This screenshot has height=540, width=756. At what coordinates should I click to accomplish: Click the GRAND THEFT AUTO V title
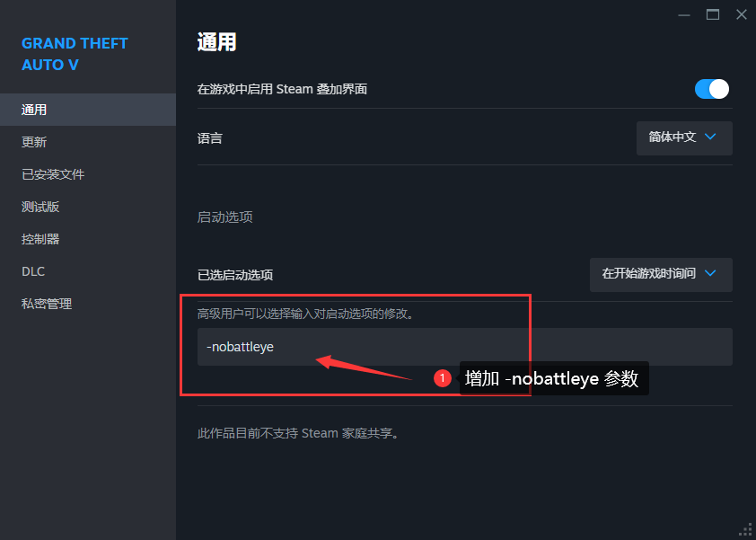[x=75, y=54]
